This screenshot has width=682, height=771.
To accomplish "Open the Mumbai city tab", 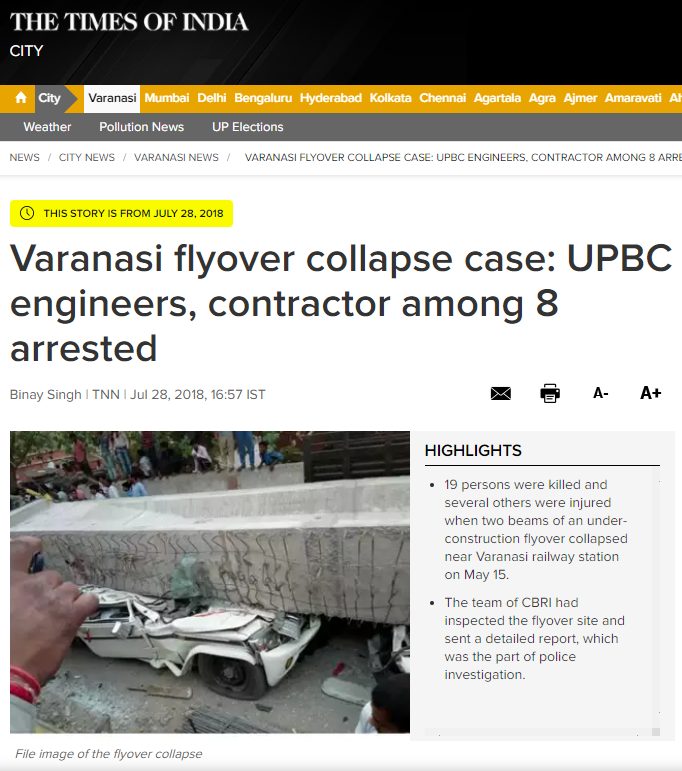I will [x=167, y=98].
